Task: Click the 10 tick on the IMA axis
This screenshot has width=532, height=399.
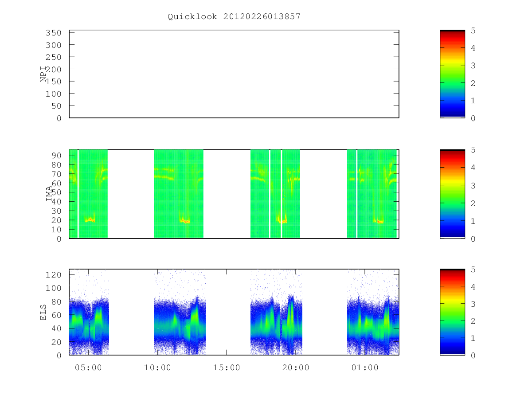Action: 56,229
